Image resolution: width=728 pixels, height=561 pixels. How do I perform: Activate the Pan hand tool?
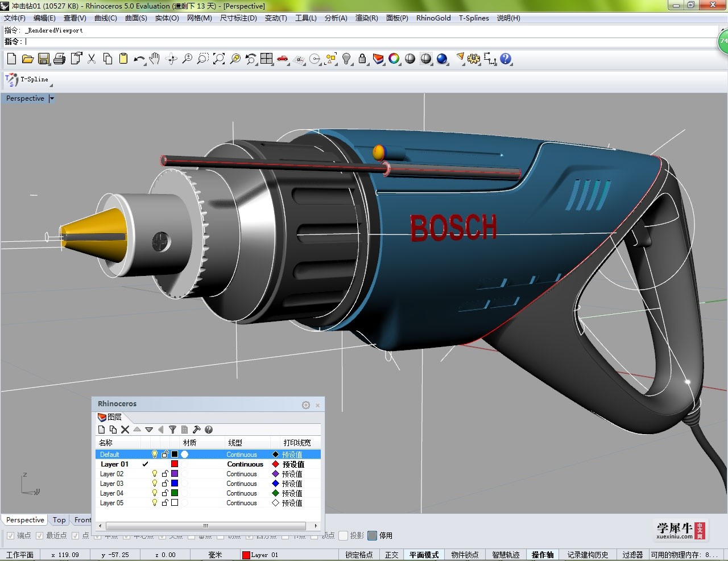pyautogui.click(x=155, y=59)
